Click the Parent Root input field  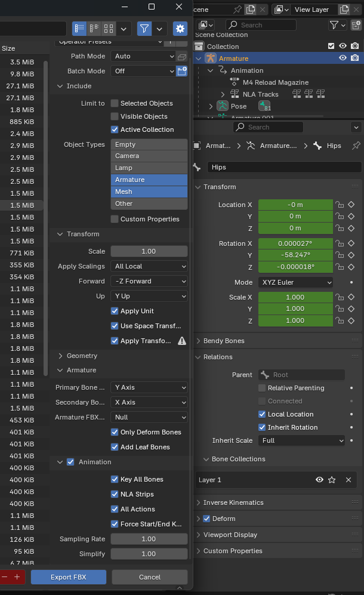click(301, 375)
